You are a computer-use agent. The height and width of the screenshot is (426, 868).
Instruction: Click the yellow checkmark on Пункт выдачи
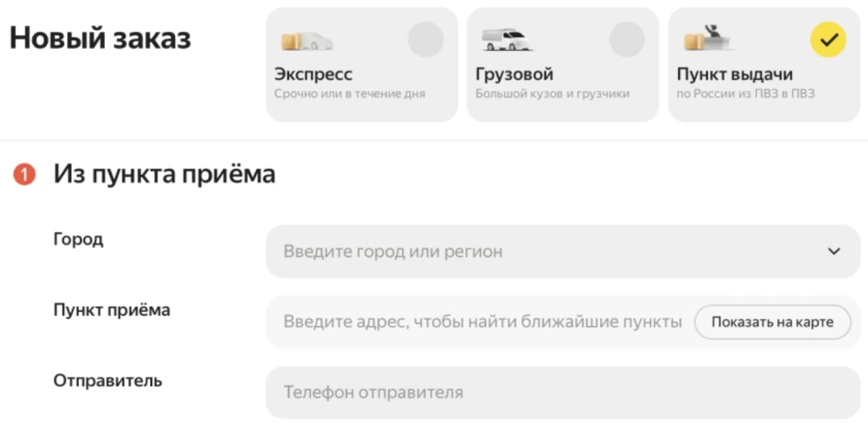(828, 39)
